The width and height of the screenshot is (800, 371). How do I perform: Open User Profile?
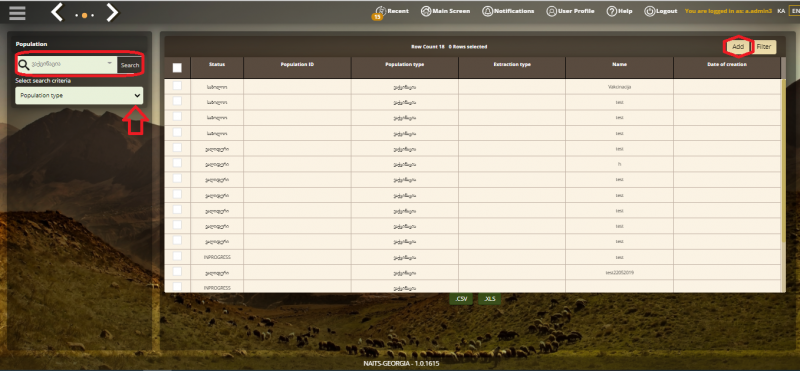pyautogui.click(x=570, y=11)
